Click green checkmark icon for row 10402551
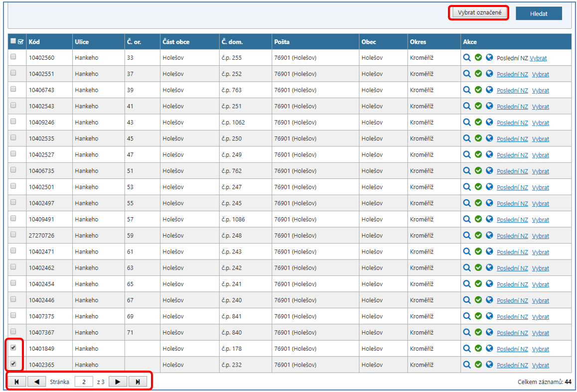Viewport: 577px width, 392px height. pyautogui.click(x=478, y=74)
